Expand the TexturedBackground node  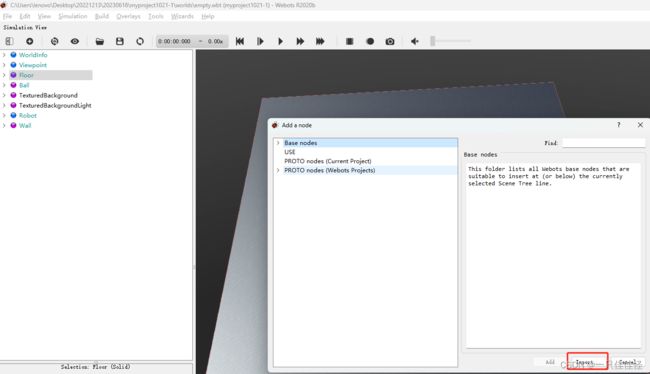tap(4, 95)
